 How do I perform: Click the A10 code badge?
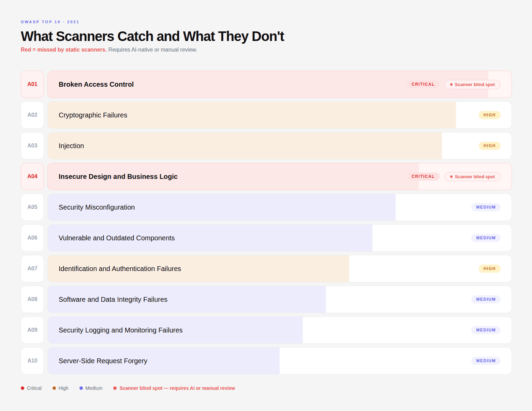(x=32, y=361)
